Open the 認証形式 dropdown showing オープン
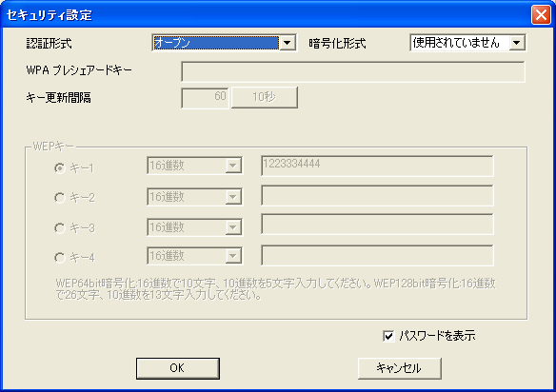Image resolution: width=556 pixels, height=392 pixels. pos(224,43)
